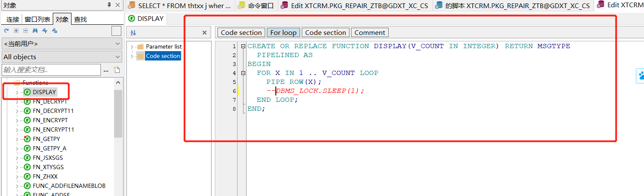Click the blue paw icon at right edge
Image resolution: width=644 pixels, height=196 pixels.
click(x=641, y=76)
